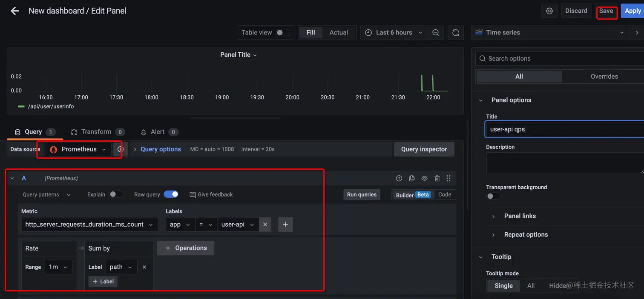
Task: Refresh dashboard with circular arrows icon
Action: point(456,33)
